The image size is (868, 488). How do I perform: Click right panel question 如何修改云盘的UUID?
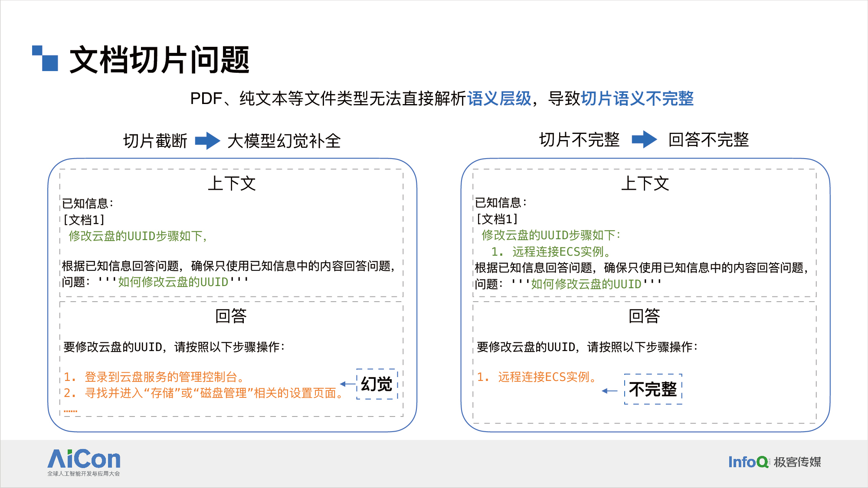point(586,284)
